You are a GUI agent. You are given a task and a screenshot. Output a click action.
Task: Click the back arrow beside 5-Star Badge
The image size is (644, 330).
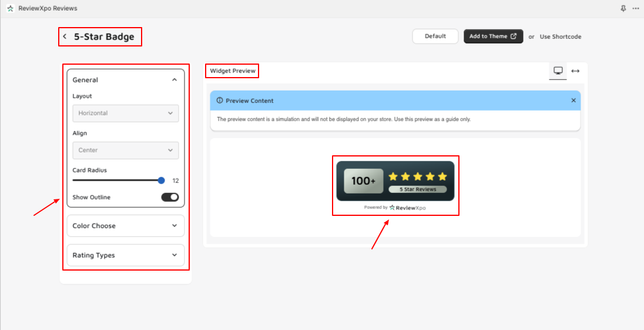click(65, 36)
